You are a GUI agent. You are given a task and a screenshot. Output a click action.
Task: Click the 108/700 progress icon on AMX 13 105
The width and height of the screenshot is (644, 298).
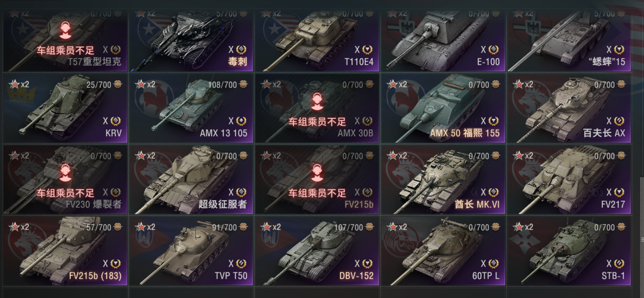coord(243,85)
